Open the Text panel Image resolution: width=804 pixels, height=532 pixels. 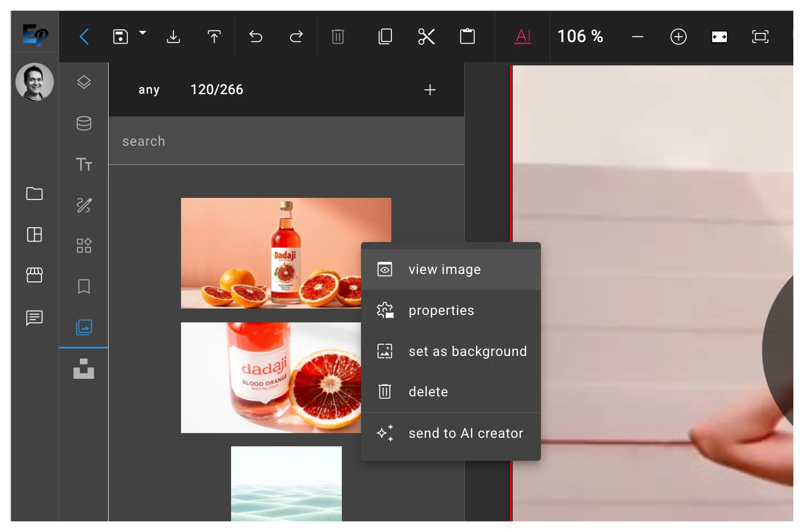pyautogui.click(x=84, y=165)
